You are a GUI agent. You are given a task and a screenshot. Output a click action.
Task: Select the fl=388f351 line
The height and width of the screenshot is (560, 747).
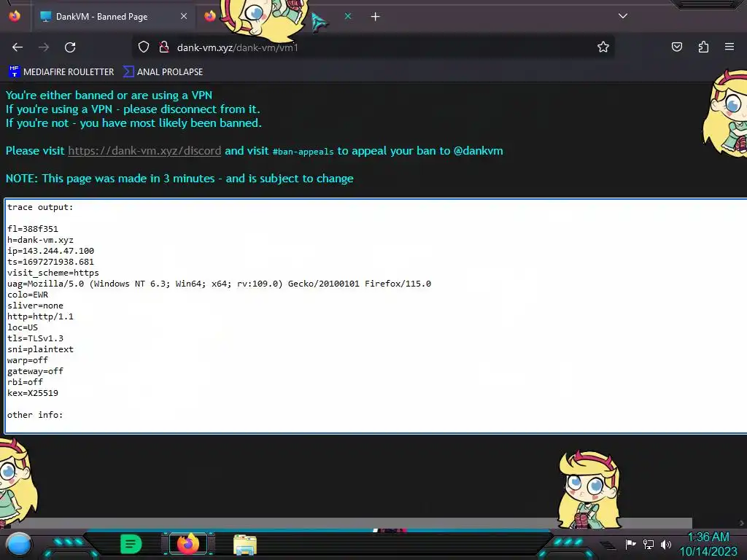point(32,229)
